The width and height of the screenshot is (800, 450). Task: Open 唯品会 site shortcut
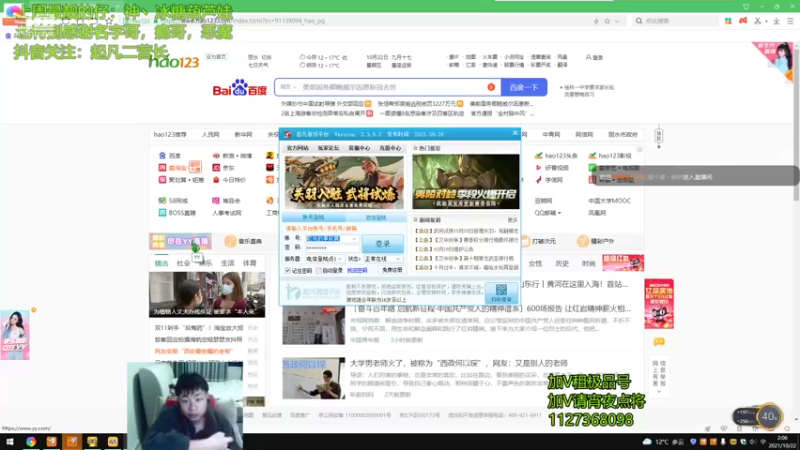coord(226,201)
